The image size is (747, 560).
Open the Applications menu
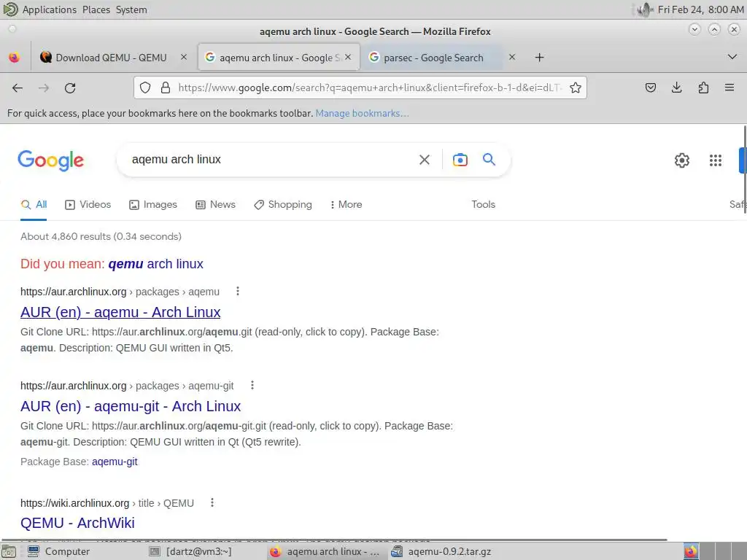49,9
